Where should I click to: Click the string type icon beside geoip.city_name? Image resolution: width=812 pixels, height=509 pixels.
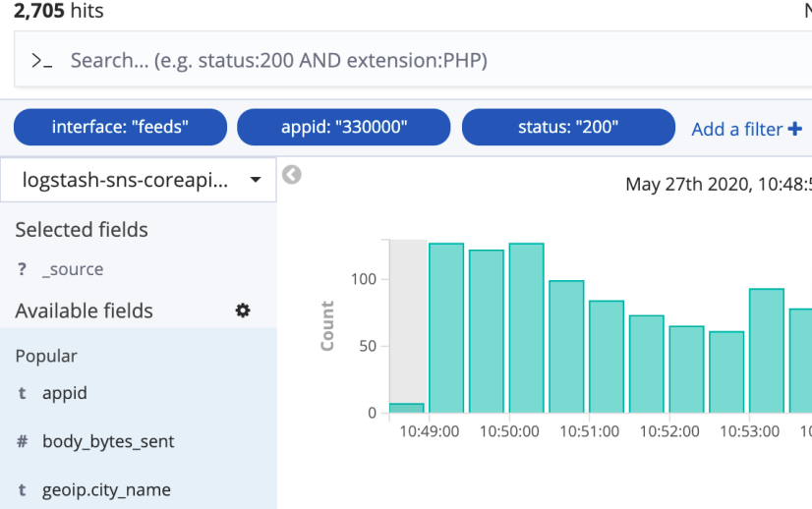pos(22,490)
